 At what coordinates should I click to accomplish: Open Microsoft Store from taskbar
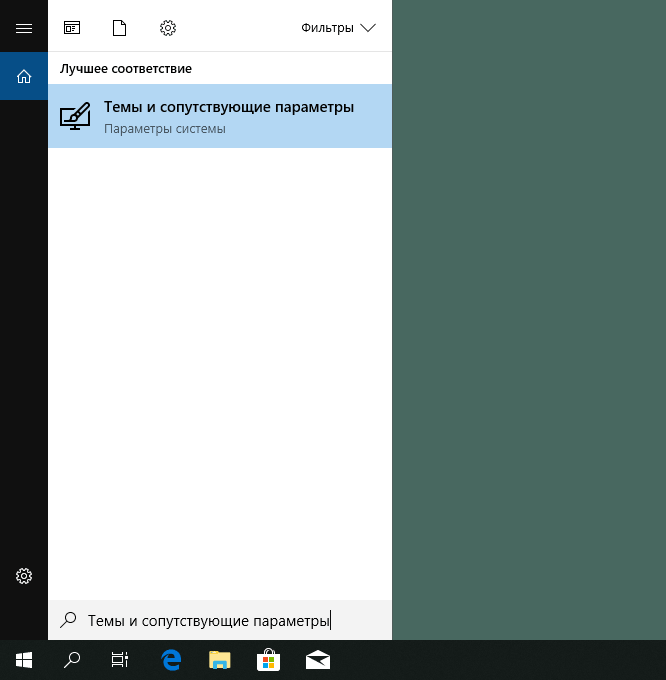click(x=268, y=660)
